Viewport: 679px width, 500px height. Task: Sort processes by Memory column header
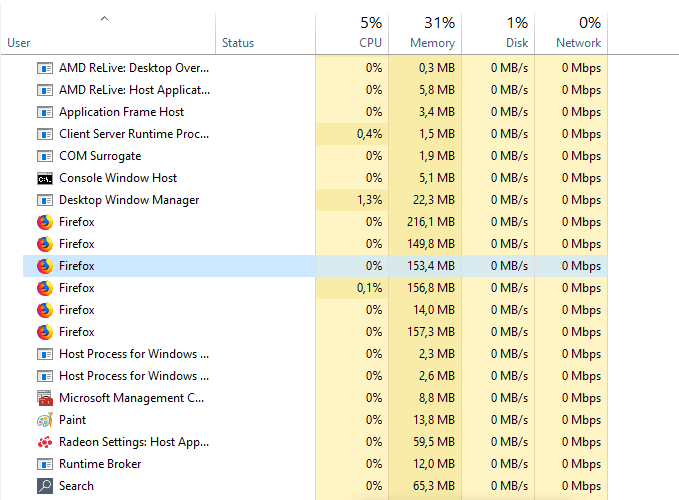click(425, 33)
